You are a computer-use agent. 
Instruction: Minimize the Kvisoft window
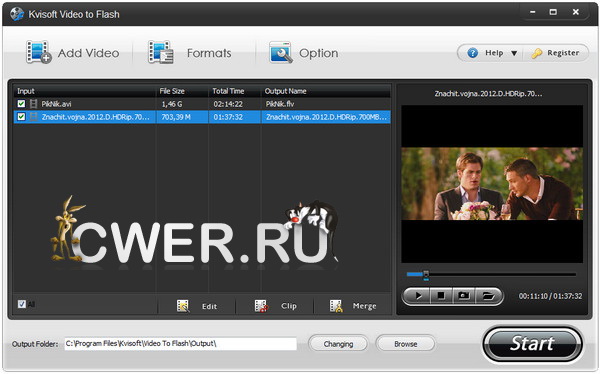[x=532, y=12]
